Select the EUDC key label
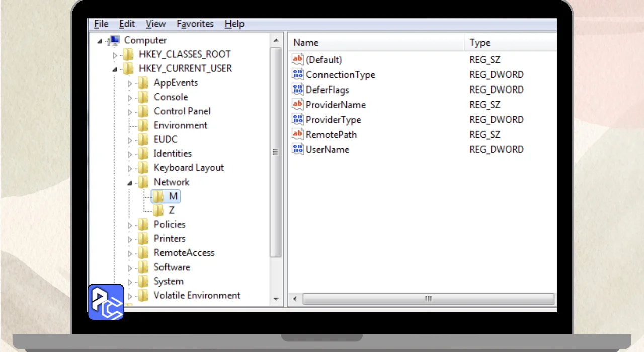The width and height of the screenshot is (644, 352). point(166,139)
